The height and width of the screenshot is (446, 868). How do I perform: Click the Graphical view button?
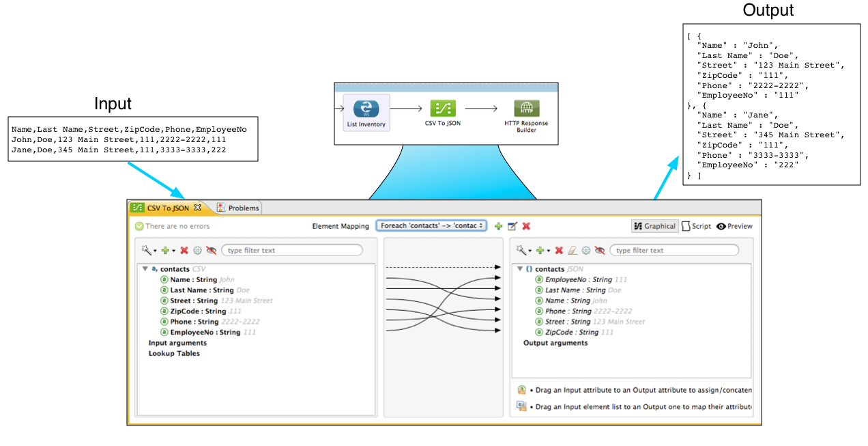point(653,226)
